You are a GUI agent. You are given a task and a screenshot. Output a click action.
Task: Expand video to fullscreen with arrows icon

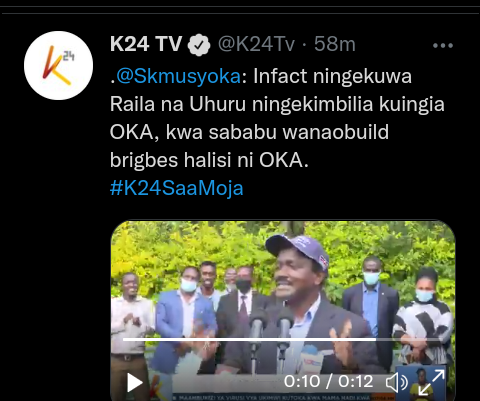coord(431,382)
